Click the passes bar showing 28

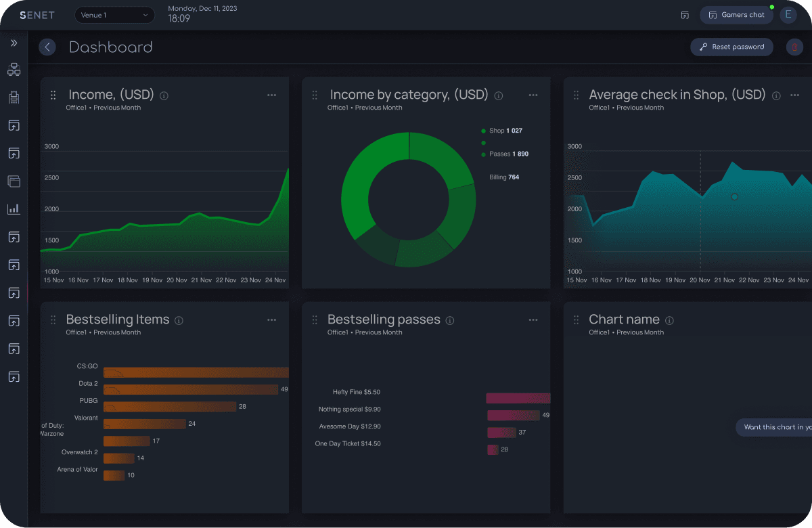(493, 449)
